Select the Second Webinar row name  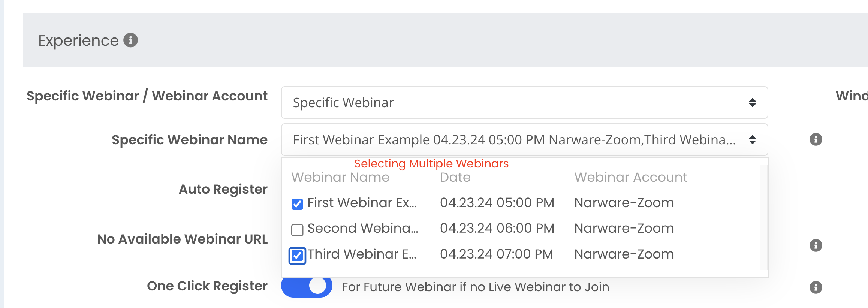click(x=362, y=228)
